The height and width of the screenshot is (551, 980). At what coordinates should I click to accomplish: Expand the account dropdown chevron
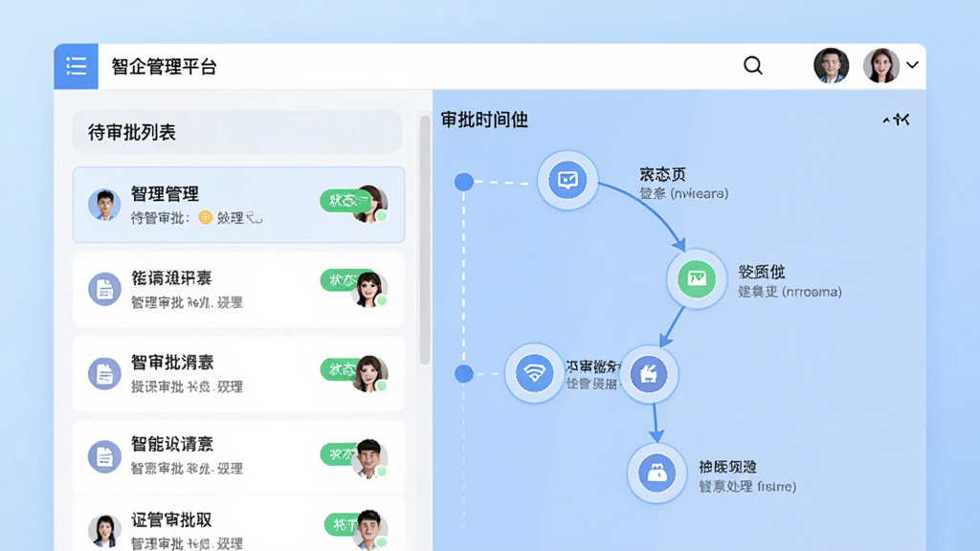912,65
